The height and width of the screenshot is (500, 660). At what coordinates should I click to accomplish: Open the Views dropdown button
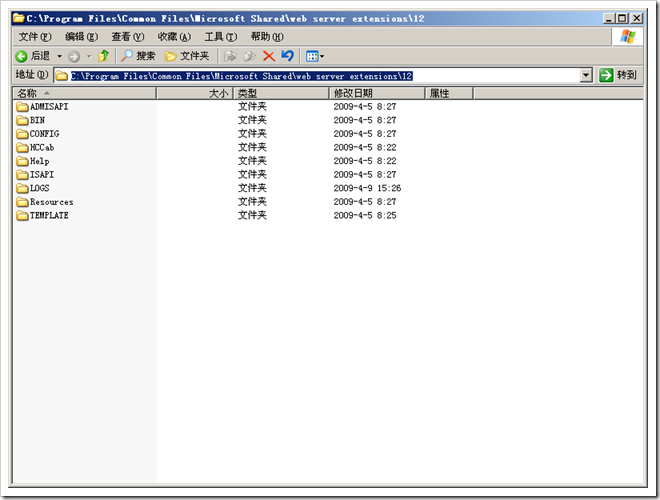315,56
